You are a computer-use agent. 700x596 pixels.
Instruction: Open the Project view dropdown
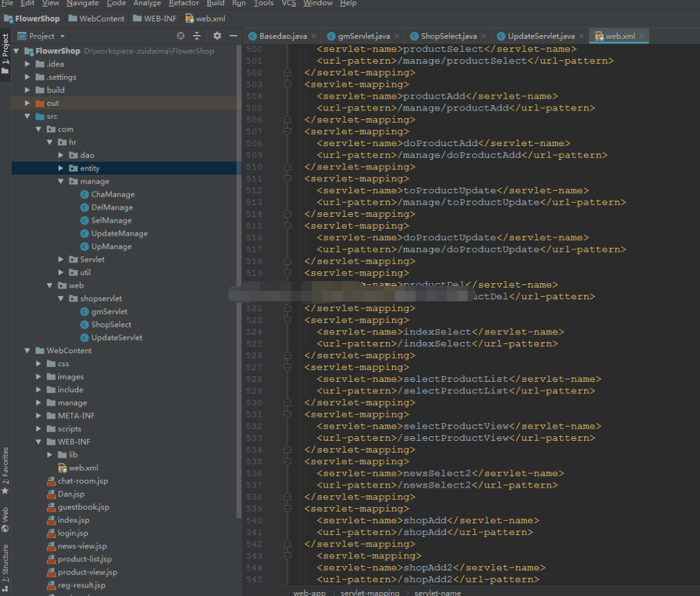point(42,36)
